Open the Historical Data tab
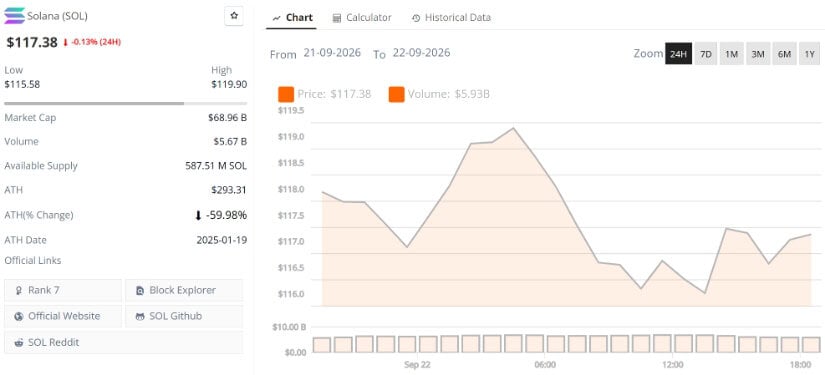This screenshot has height=375, width=825. (451, 17)
